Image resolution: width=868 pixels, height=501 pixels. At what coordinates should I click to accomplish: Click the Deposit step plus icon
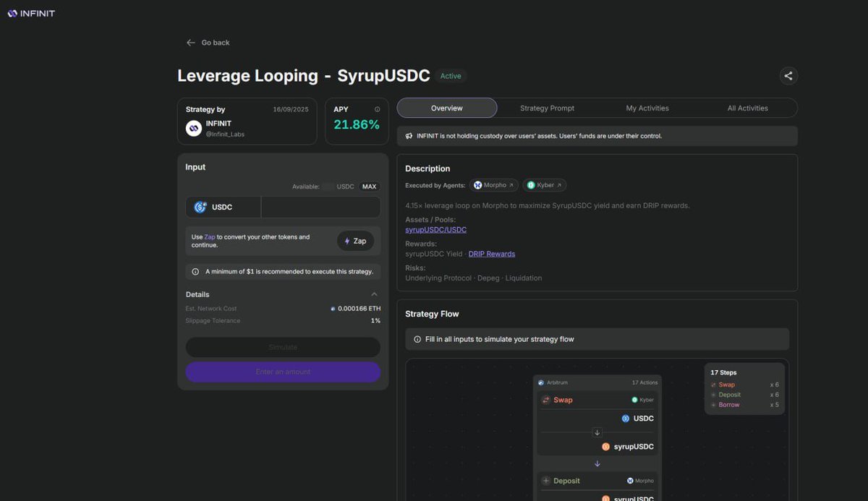pyautogui.click(x=546, y=481)
